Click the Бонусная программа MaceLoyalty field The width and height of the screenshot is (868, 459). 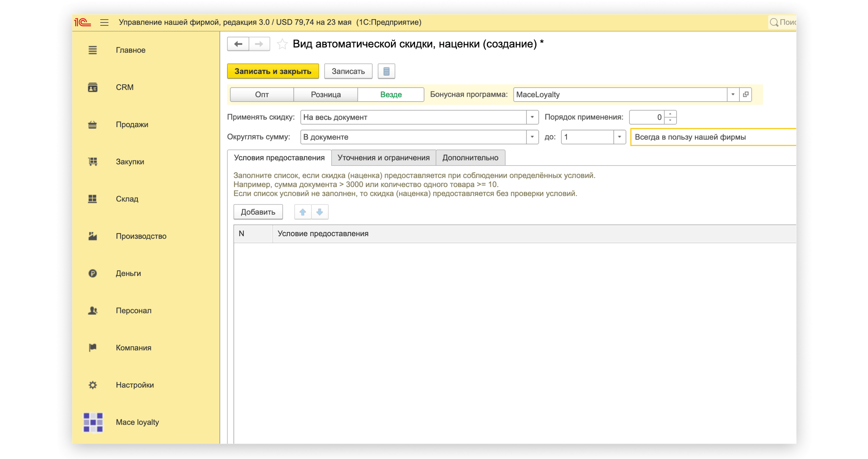point(620,95)
